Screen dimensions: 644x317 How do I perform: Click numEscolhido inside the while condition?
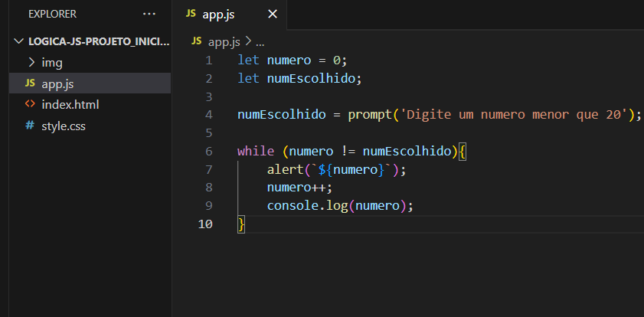pyautogui.click(x=407, y=151)
